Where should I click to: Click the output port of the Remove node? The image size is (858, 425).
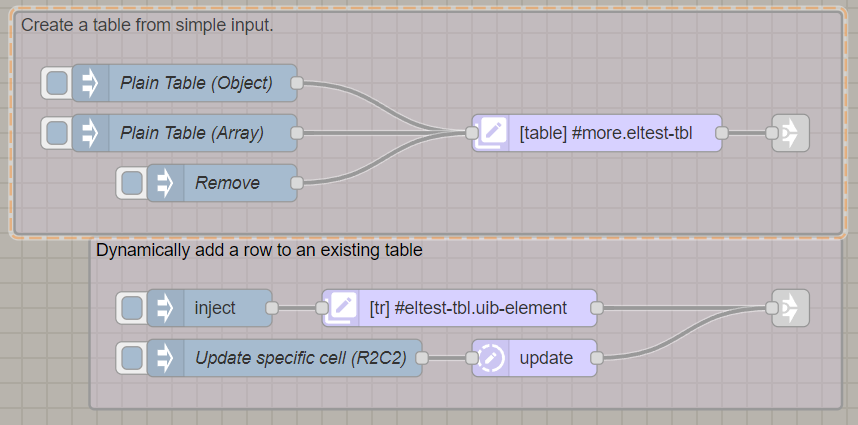click(297, 183)
